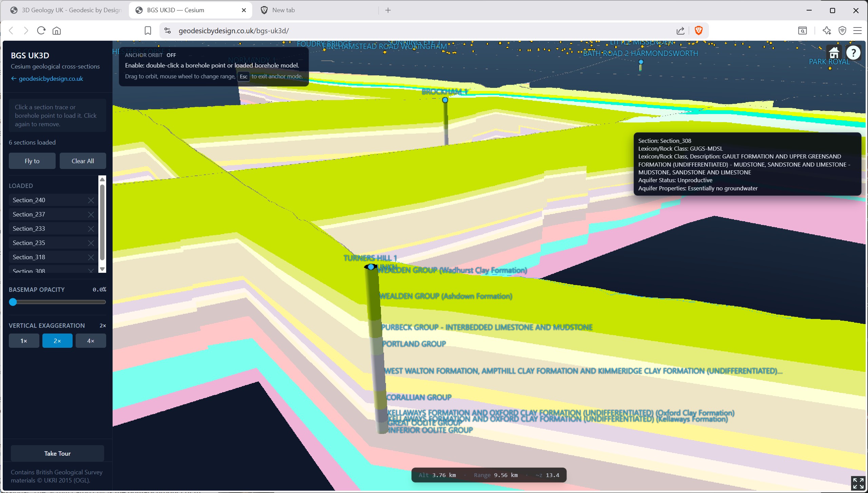This screenshot has width=868, height=493.
Task: Click the Range 9.56 km readout
Action: point(496,475)
